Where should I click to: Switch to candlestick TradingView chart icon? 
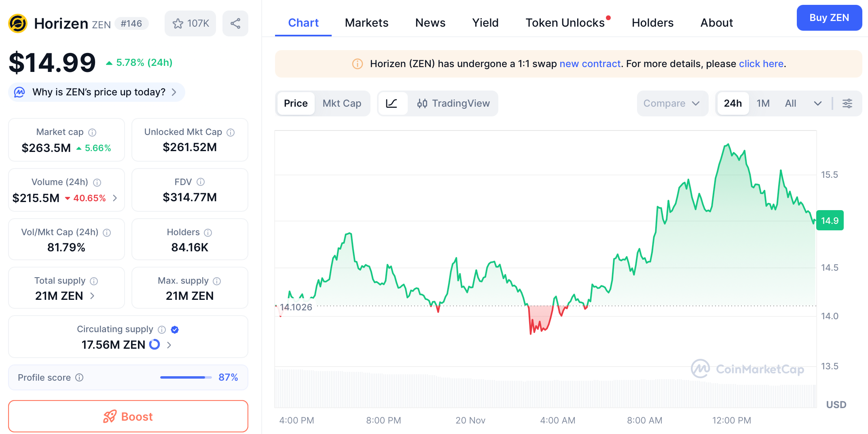click(x=423, y=103)
